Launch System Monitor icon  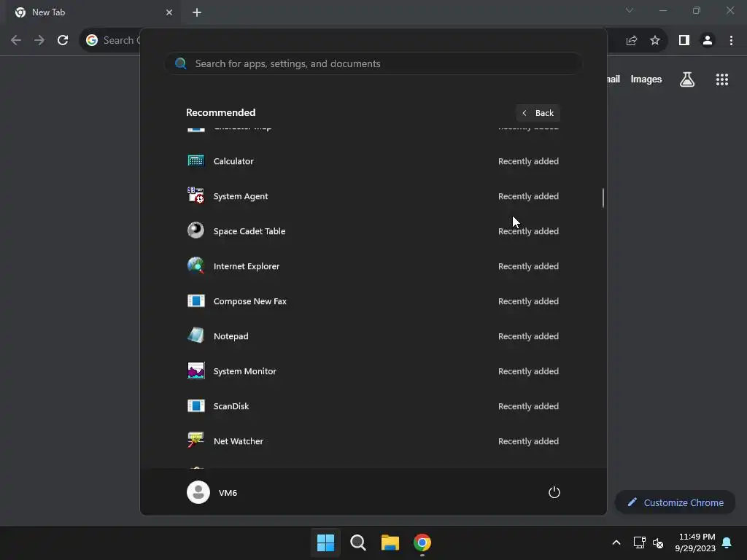[x=196, y=370]
